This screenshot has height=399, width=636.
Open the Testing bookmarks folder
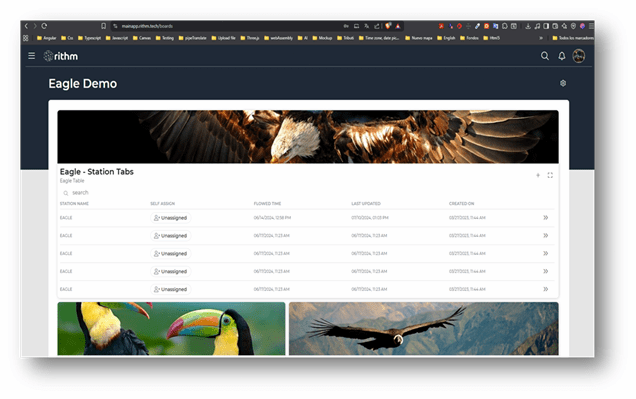tap(165, 38)
